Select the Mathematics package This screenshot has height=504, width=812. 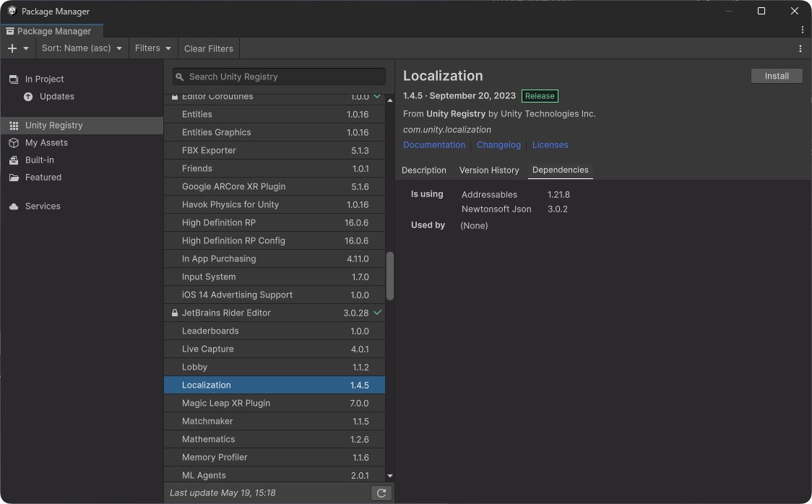click(275, 439)
